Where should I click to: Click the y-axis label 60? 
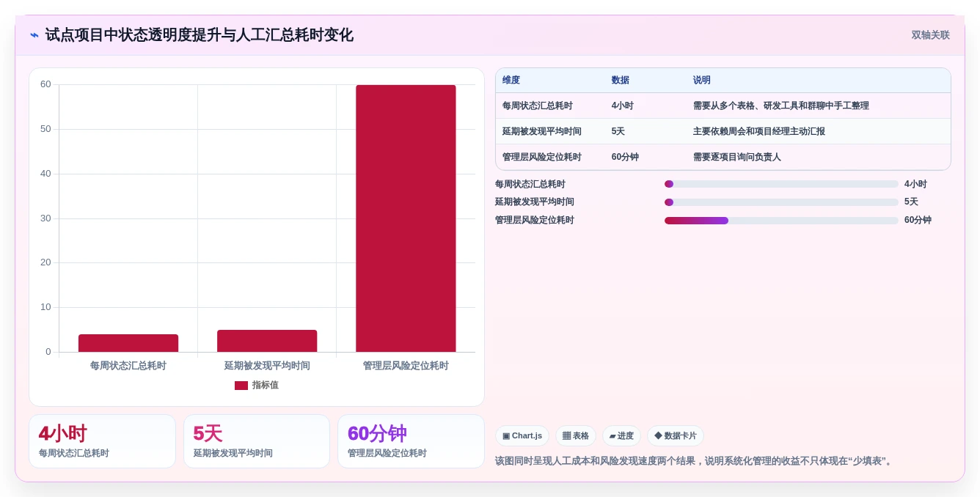45,84
